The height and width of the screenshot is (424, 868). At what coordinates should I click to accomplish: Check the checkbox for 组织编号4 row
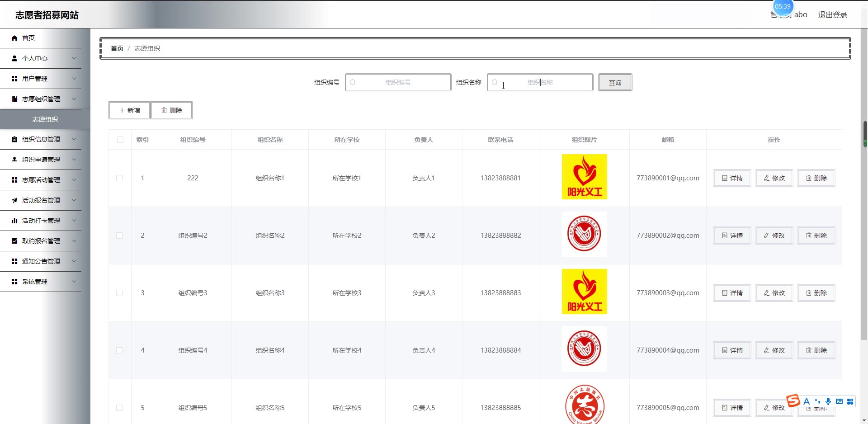119,350
